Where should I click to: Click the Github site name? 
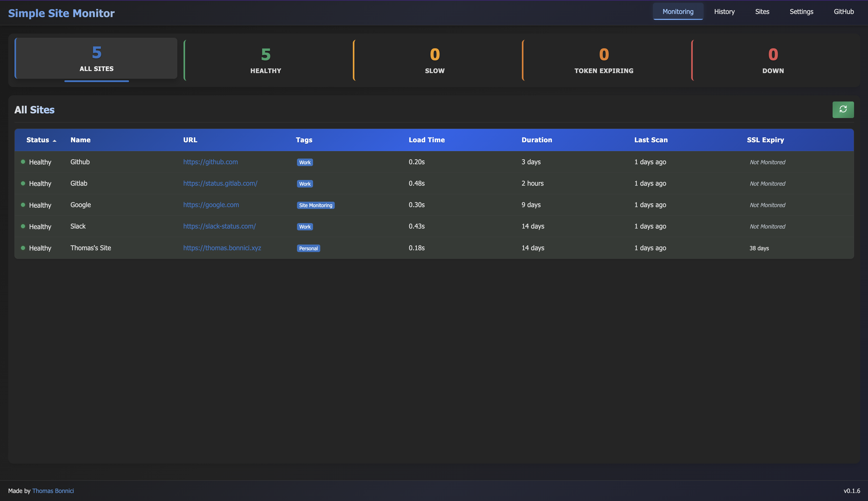(x=80, y=162)
